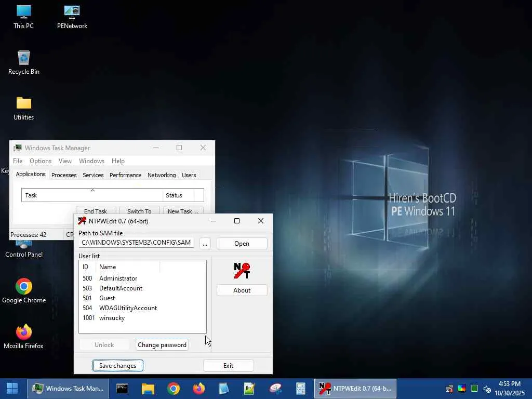This screenshot has height=399, width=532.
Task: Open Control Panel desktop icon
Action: point(24,249)
